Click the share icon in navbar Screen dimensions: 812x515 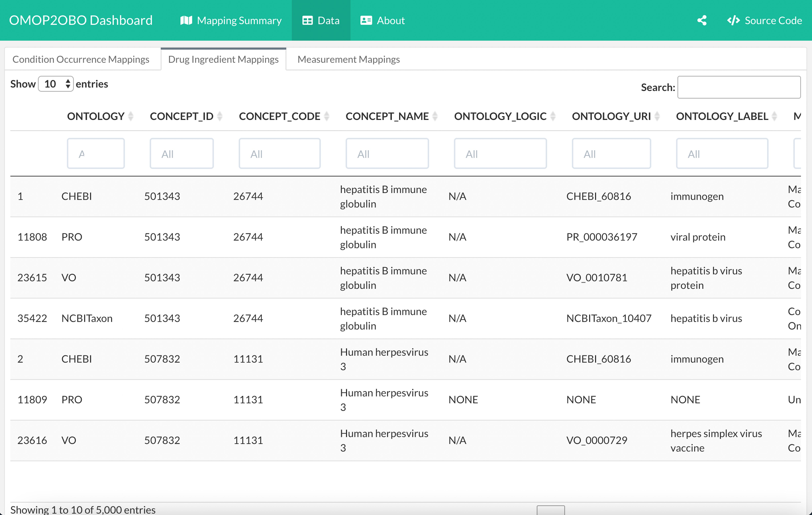coord(702,21)
